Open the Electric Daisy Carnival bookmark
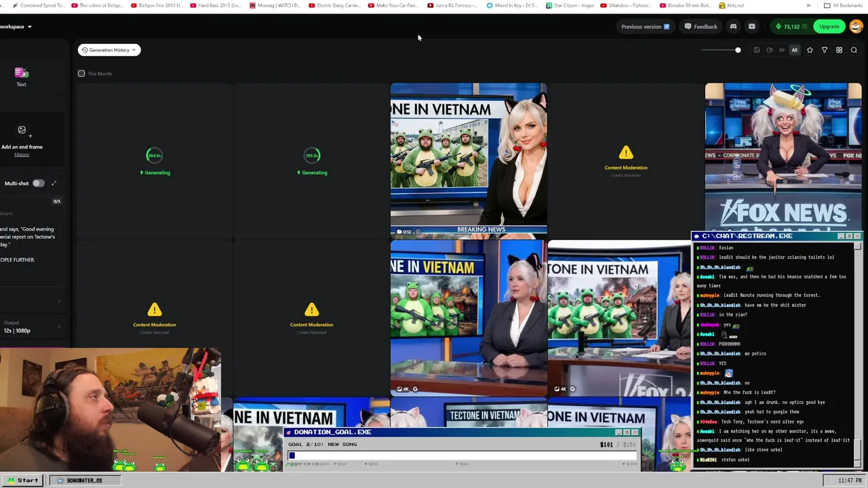Viewport: 868px width, 488px height. tap(334, 5)
